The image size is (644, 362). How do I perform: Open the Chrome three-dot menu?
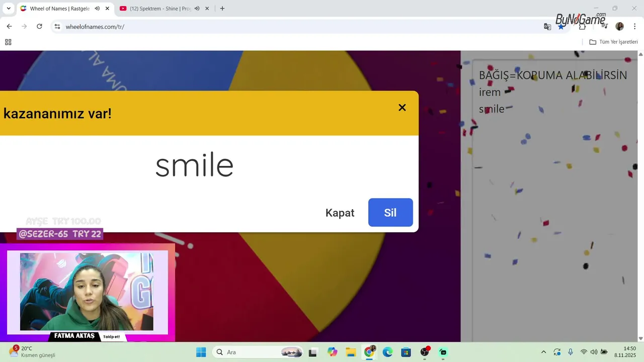(x=634, y=27)
